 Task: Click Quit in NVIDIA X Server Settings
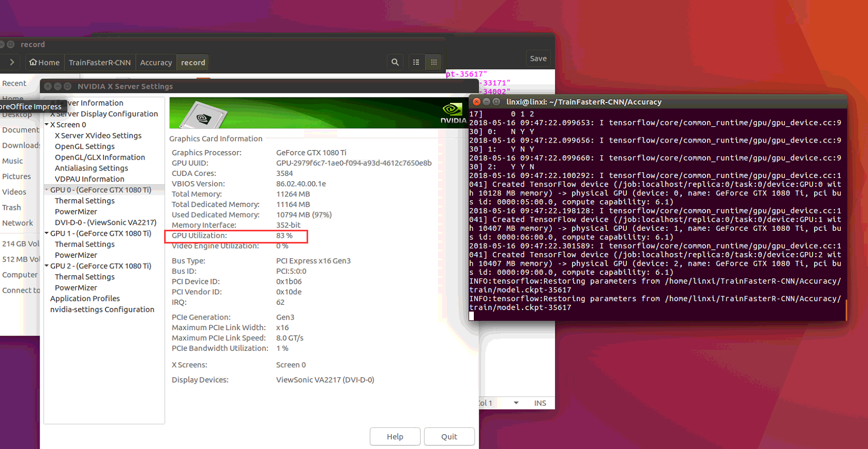click(x=449, y=436)
